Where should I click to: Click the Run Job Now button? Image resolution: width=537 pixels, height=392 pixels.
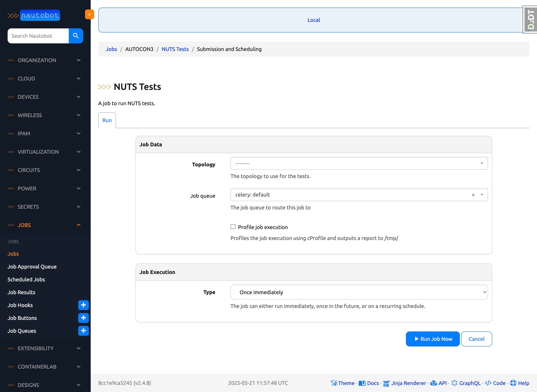pyautogui.click(x=433, y=339)
